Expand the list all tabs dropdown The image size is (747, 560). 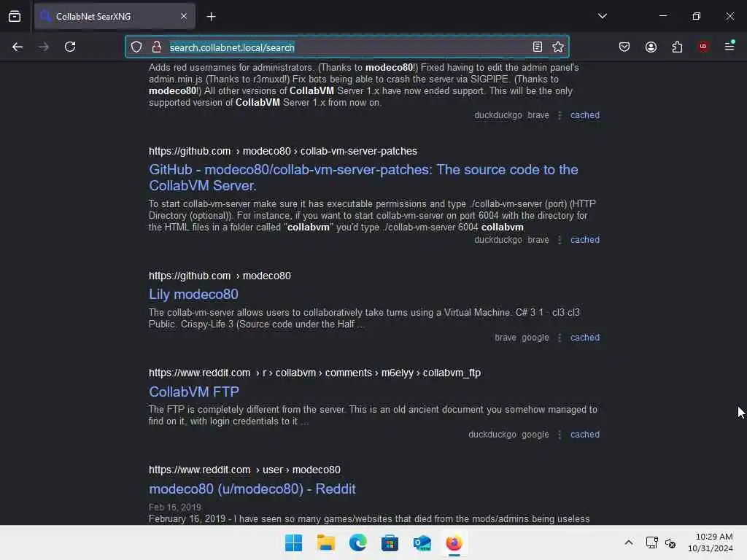point(602,16)
